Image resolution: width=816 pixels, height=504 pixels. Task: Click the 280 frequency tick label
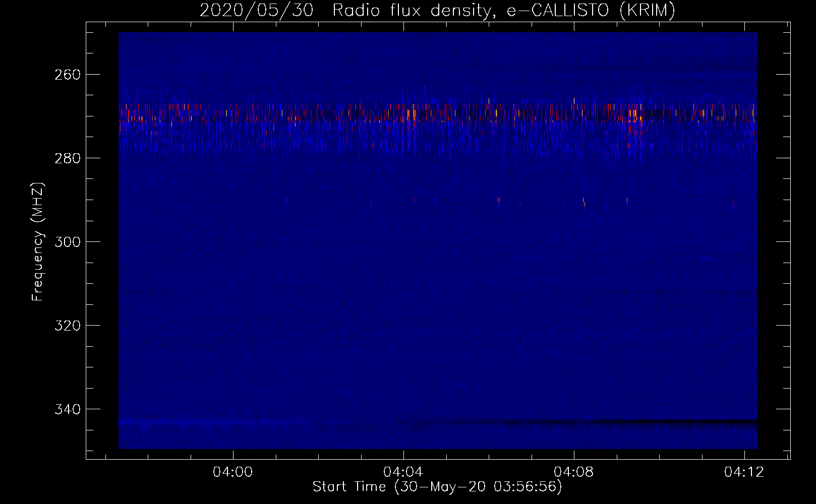pyautogui.click(x=67, y=158)
